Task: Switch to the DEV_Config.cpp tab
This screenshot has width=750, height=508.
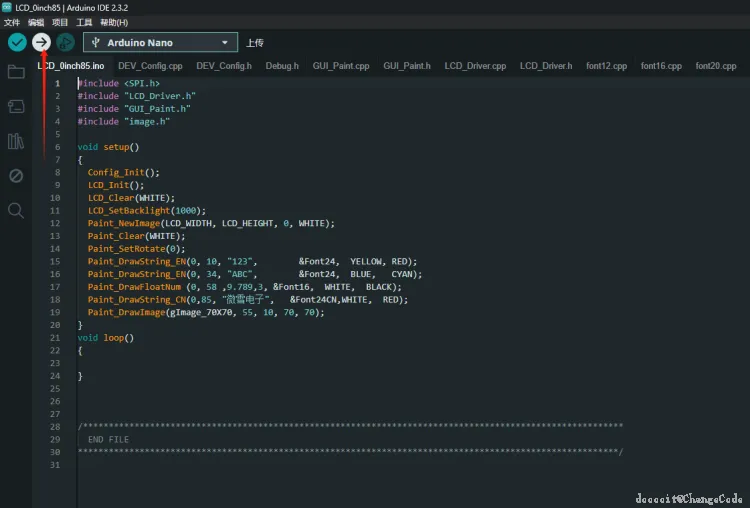Action: pos(151,66)
